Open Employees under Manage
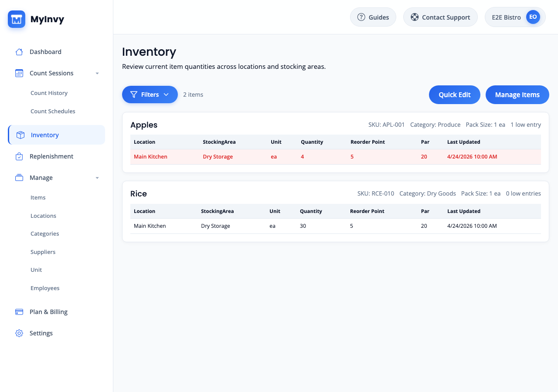Screen dimensions: 558x392 45,288
